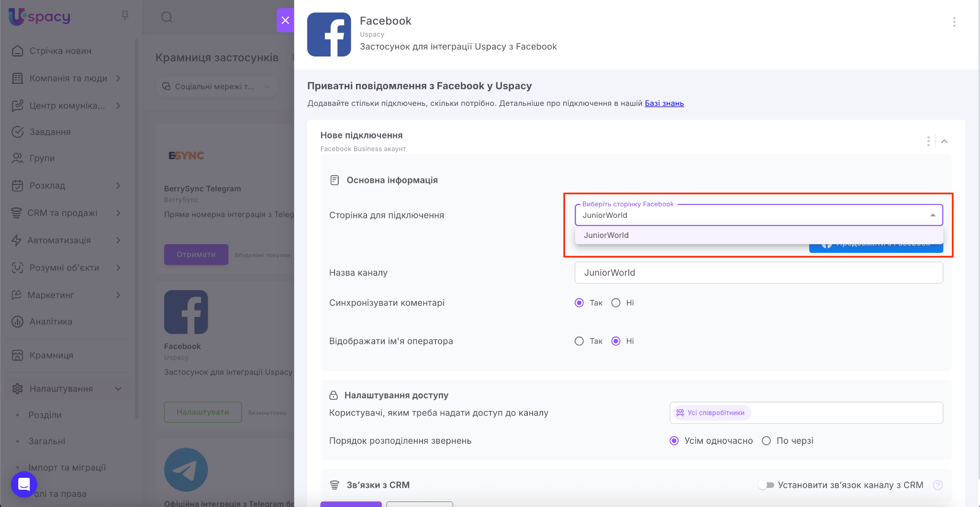
Task: Open Facebook app three-dot options menu
Action: [x=954, y=22]
